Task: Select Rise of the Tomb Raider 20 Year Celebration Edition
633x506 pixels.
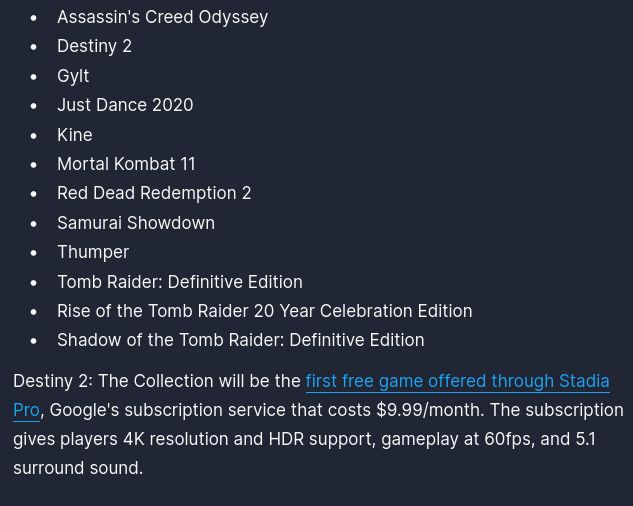Action: (264, 311)
